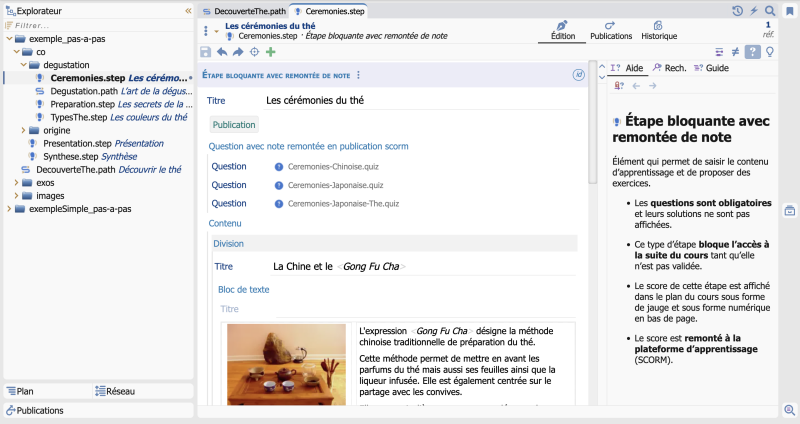Click the archive box icon on right edge
Screen dimensions: 800x424
[x=790, y=210]
